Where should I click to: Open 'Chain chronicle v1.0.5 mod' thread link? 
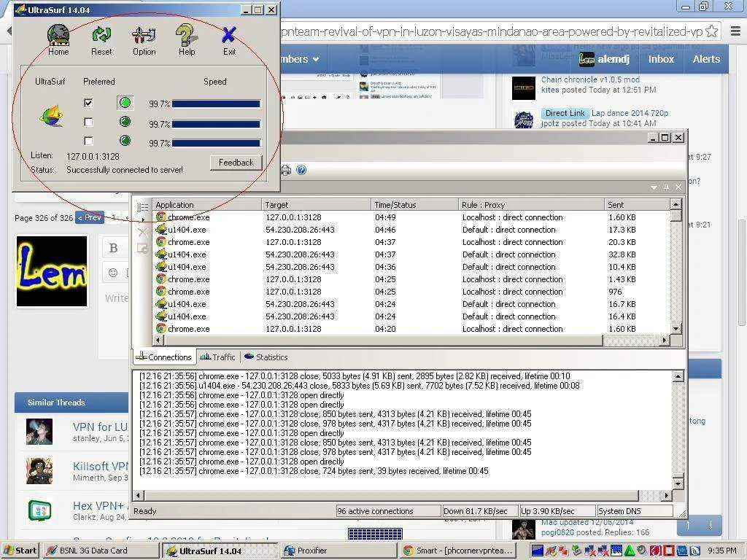tap(590, 79)
